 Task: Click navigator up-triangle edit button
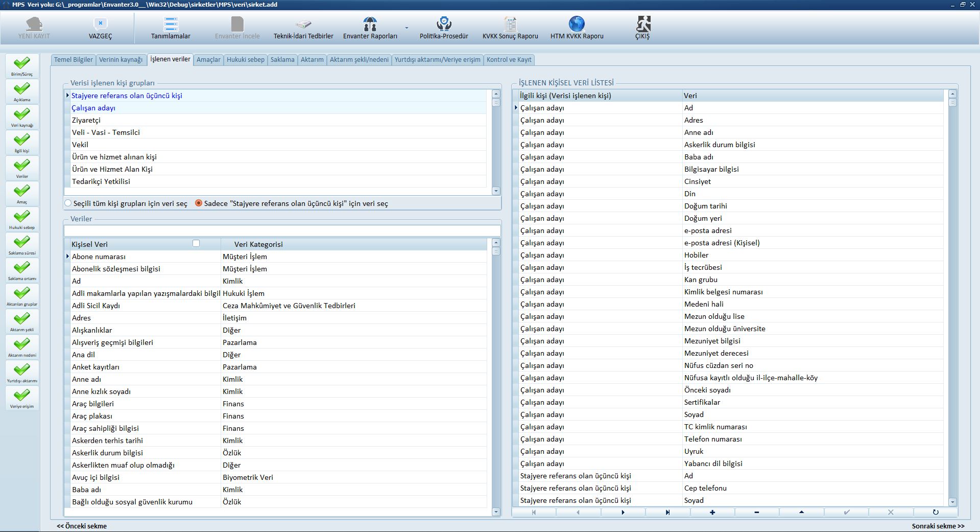pos(801,512)
